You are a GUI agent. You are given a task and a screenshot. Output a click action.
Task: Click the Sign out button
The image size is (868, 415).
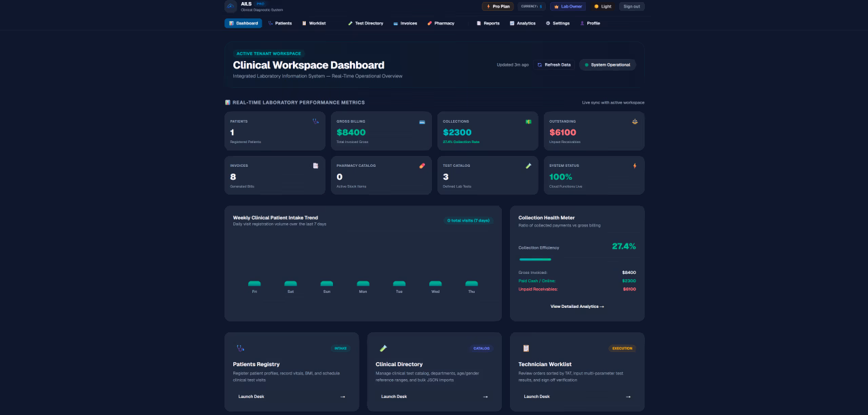[631, 6]
